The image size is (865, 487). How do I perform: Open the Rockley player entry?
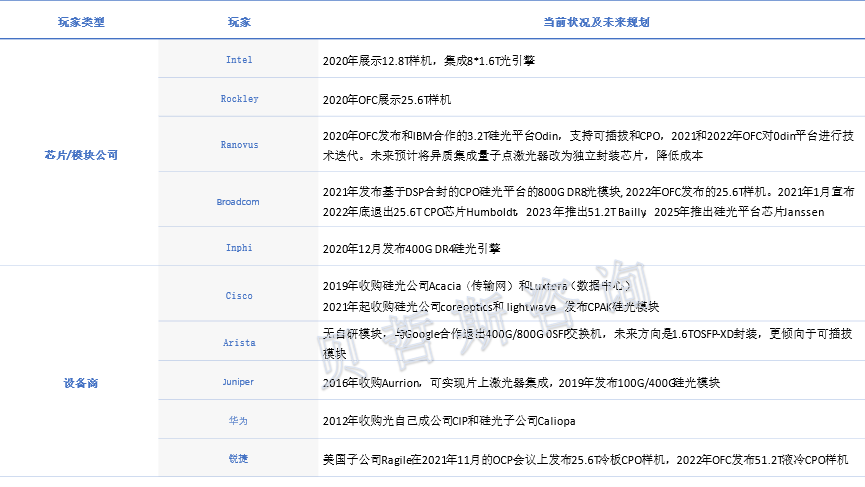click(x=239, y=99)
